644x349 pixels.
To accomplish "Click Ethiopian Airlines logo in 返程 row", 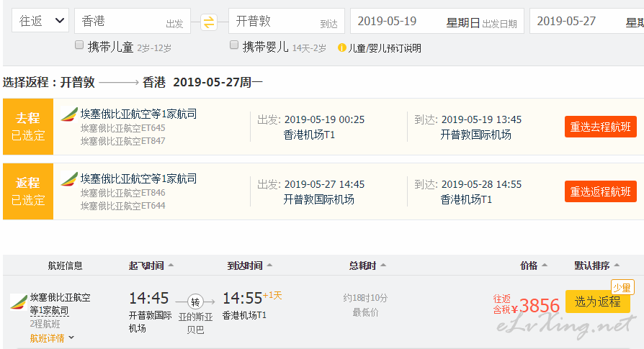I will (x=69, y=179).
